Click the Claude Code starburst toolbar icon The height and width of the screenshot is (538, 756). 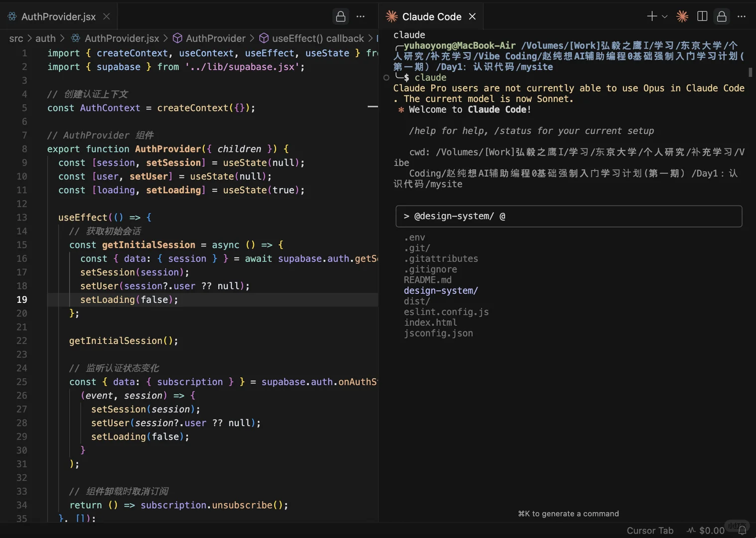[682, 16]
